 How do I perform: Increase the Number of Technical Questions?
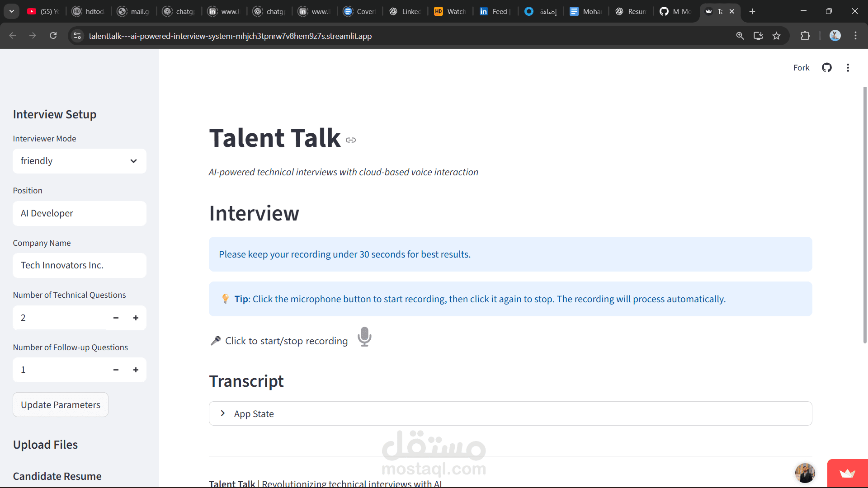[x=136, y=318]
